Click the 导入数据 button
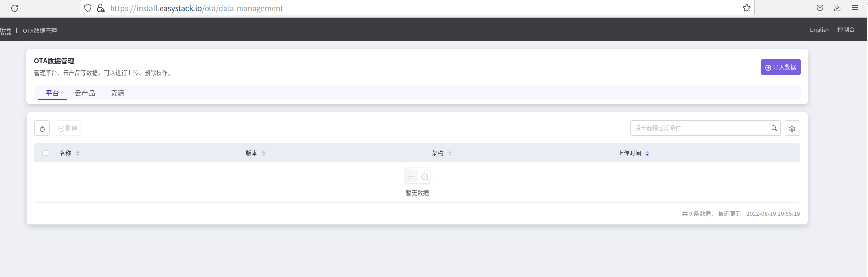 pyautogui.click(x=780, y=67)
